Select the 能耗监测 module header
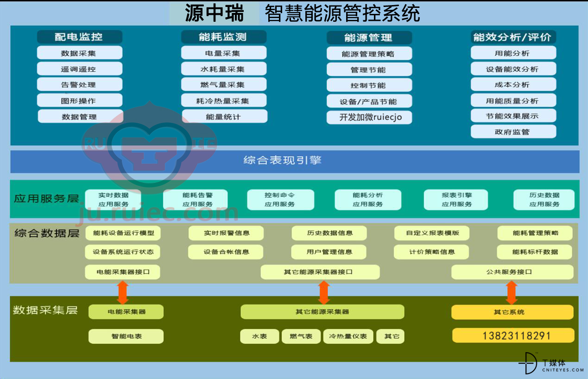Viewport: 588px width, 379px height. coord(223,37)
